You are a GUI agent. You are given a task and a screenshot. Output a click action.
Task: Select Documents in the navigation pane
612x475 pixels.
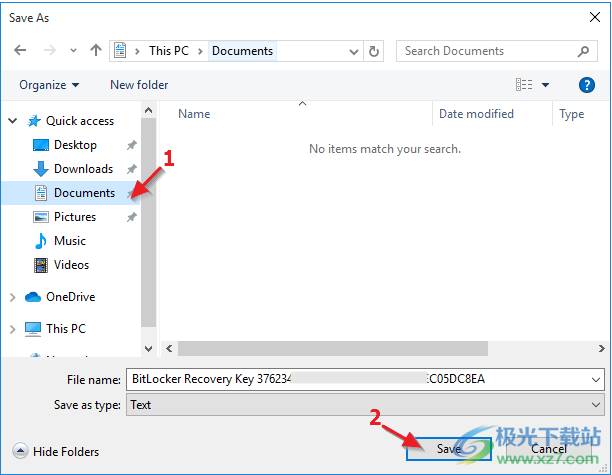click(x=71, y=193)
